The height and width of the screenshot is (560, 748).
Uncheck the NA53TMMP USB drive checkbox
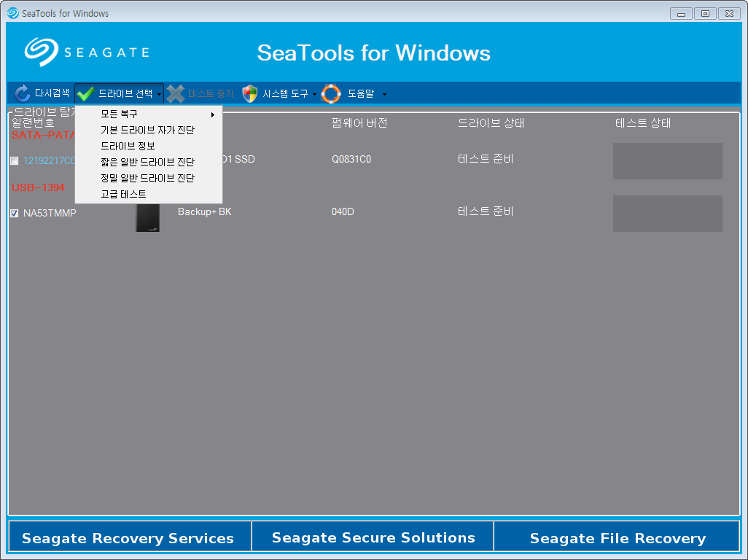[x=15, y=213]
